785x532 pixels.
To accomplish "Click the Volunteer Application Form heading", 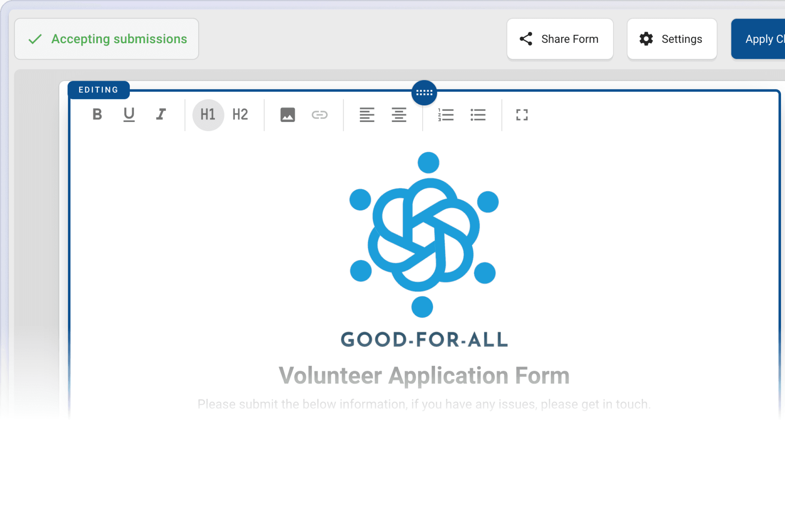I will pos(424,375).
